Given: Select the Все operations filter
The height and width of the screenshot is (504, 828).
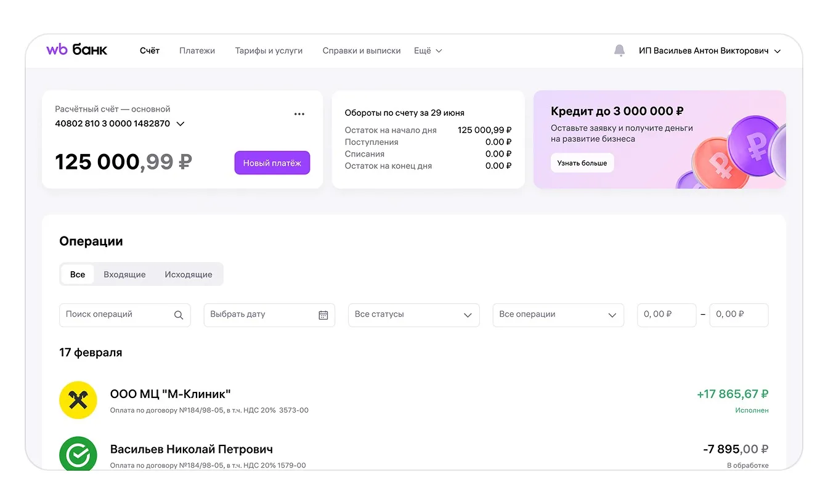Looking at the screenshot, I should point(78,274).
